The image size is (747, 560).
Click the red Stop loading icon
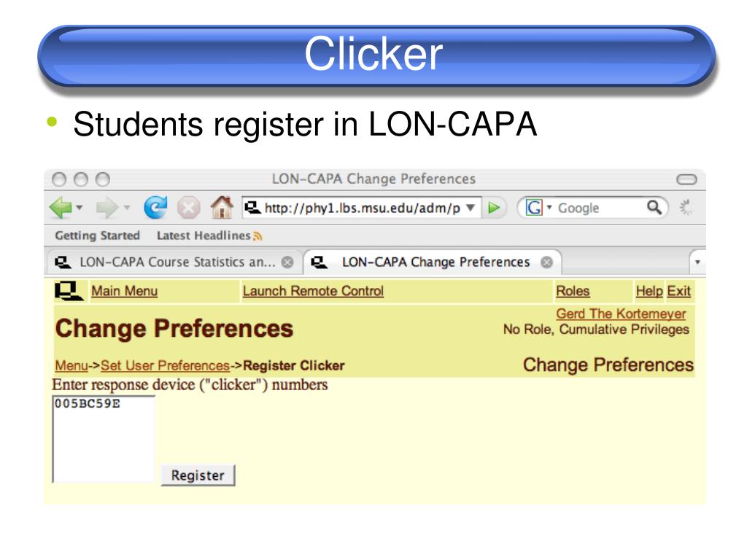coord(189,208)
